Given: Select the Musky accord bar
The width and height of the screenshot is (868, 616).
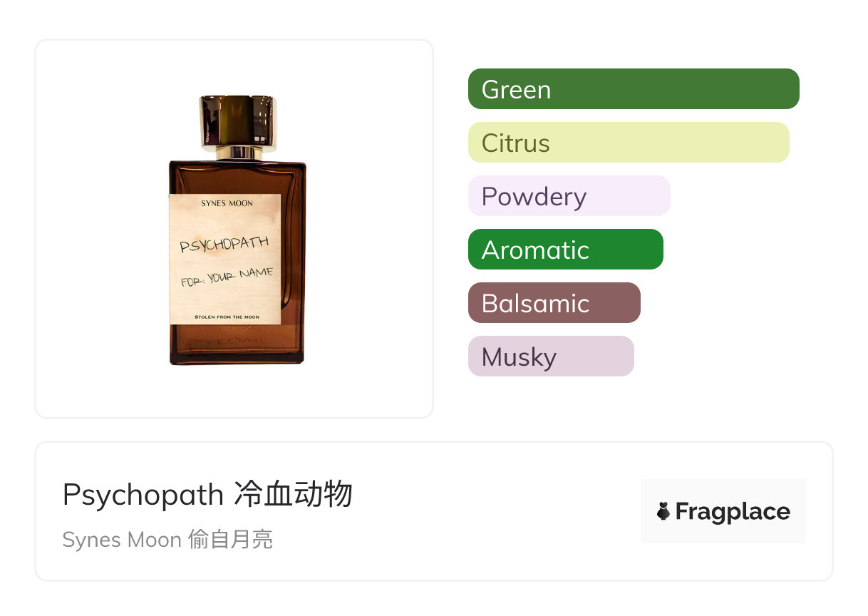Looking at the screenshot, I should pyautogui.click(x=551, y=356).
